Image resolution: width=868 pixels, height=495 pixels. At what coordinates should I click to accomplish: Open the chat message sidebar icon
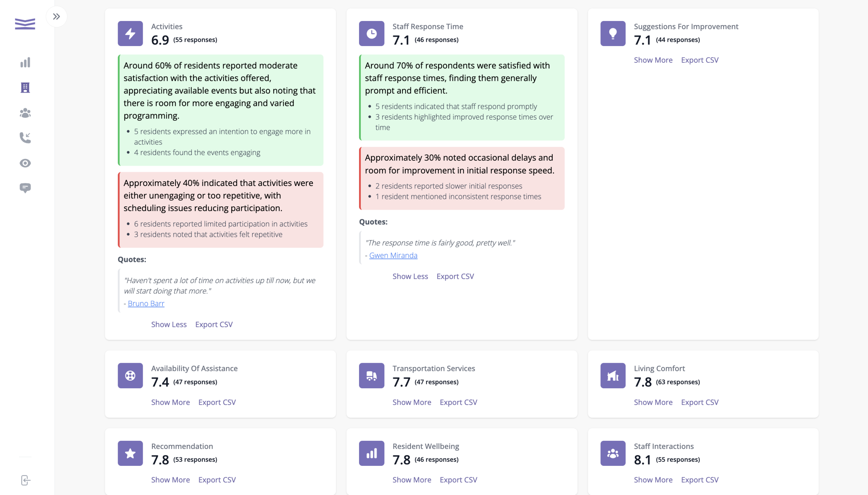[25, 188]
